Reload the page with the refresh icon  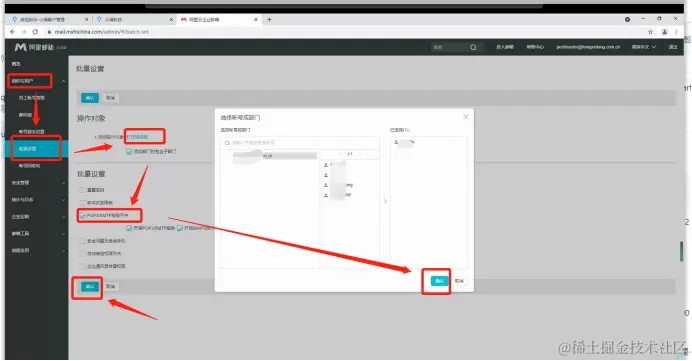[35, 32]
